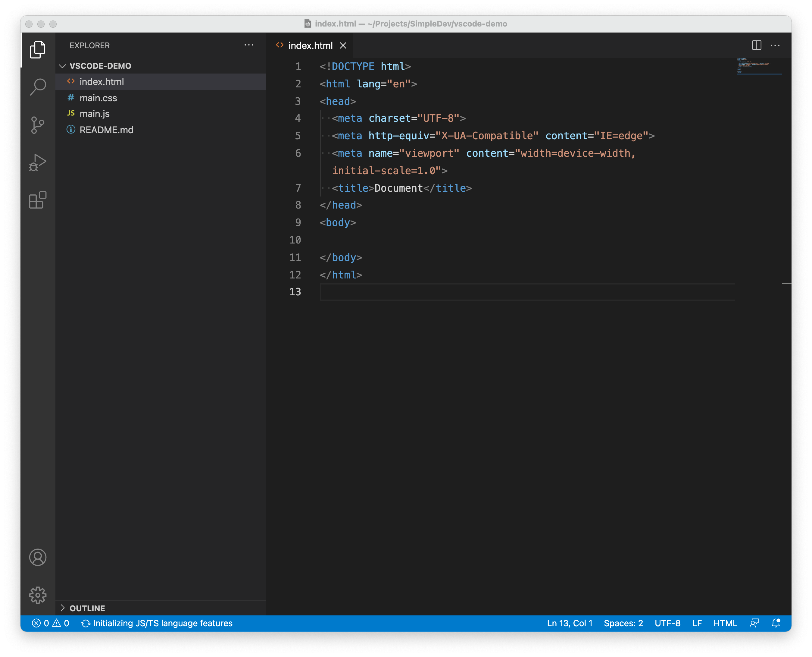Open the Accounts menu icon
Image resolution: width=812 pixels, height=657 pixels.
click(38, 558)
